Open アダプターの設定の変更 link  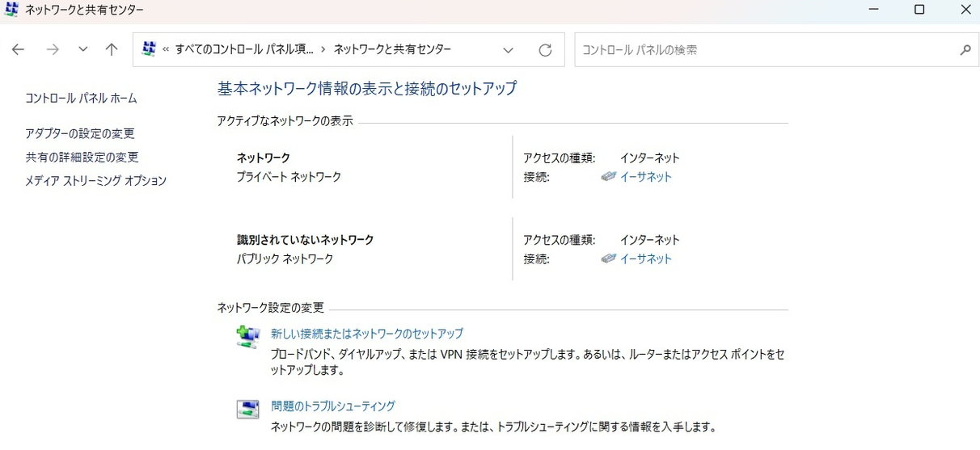80,134
